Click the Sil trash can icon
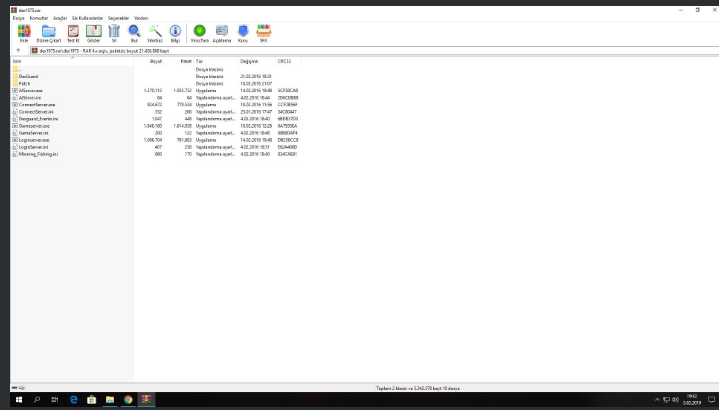Image resolution: width=719 pixels, height=410 pixels. (x=114, y=34)
